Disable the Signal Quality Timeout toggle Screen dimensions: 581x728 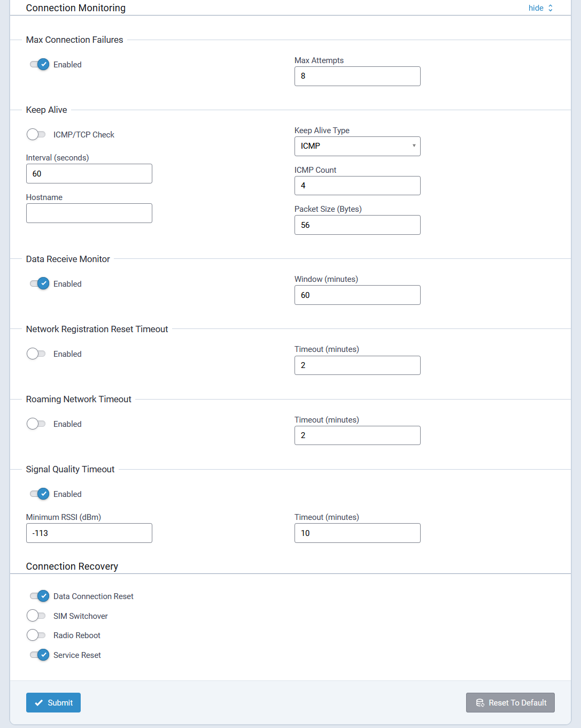point(39,494)
